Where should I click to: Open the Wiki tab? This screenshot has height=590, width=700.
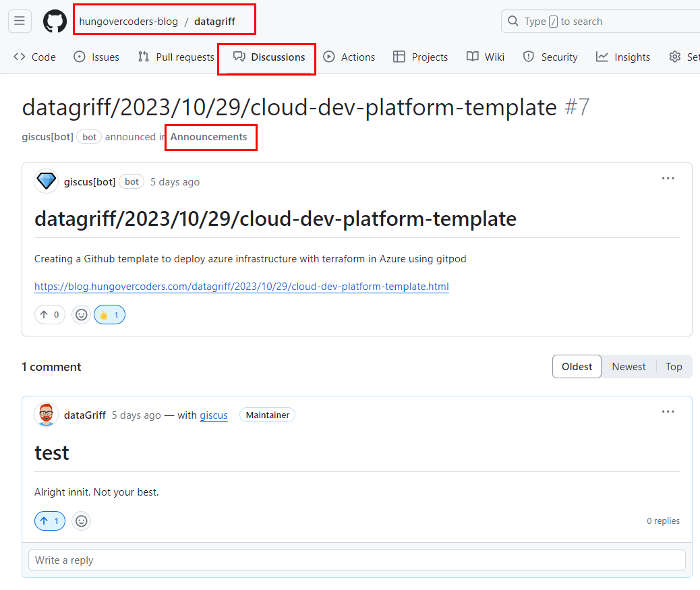(486, 57)
